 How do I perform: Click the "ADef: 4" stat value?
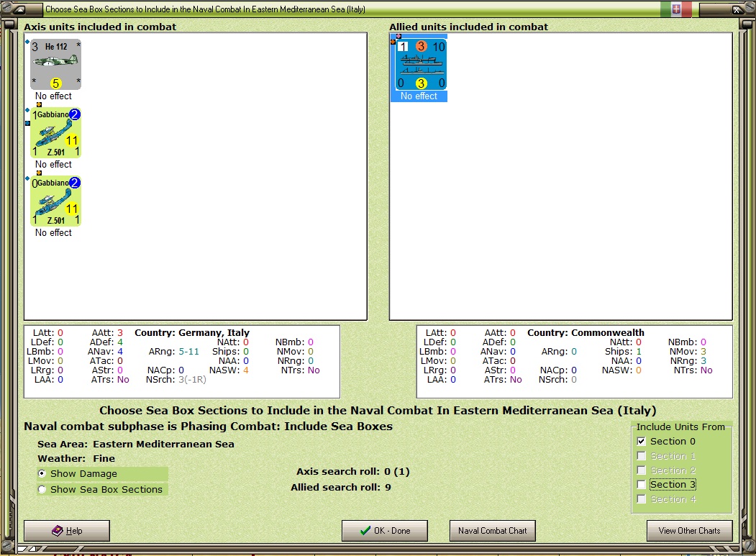click(x=106, y=342)
